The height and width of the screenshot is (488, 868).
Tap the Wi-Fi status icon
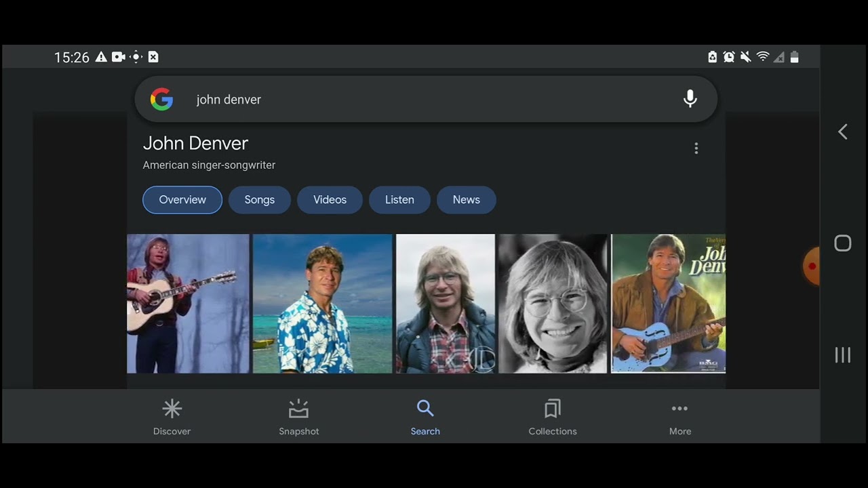[x=763, y=57]
